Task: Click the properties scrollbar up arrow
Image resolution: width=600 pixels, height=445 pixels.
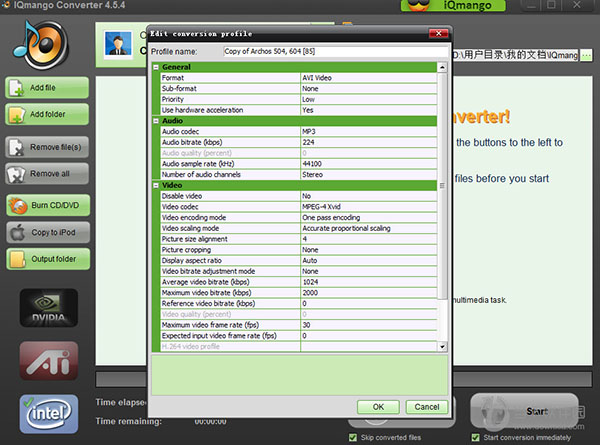Action: (x=442, y=67)
